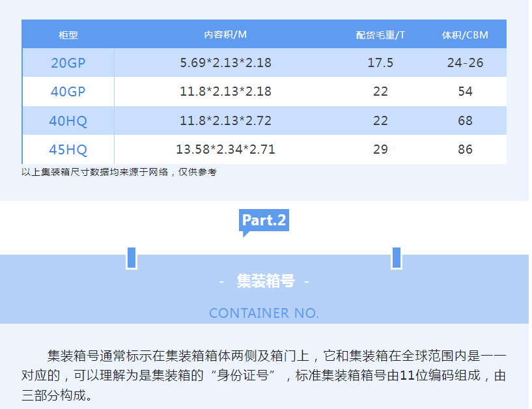532x409 pixels.
Task: Click the 内容积/M column header
Action: click(x=225, y=35)
